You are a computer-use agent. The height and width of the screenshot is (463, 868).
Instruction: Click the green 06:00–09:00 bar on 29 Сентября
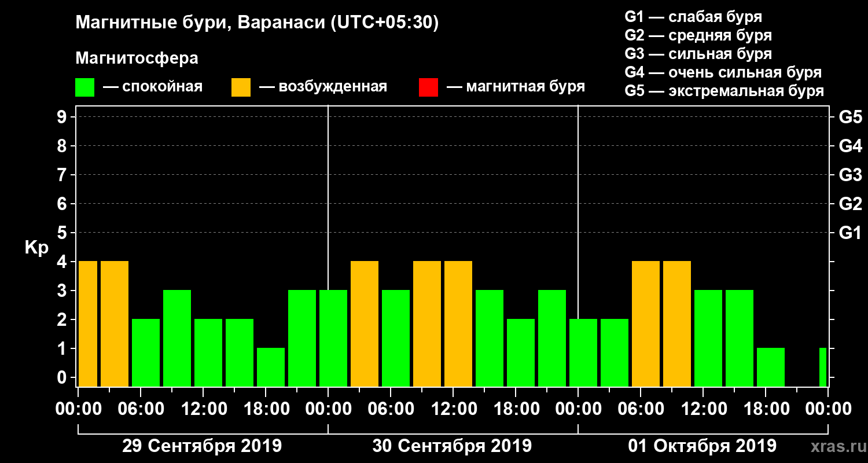pos(146,352)
